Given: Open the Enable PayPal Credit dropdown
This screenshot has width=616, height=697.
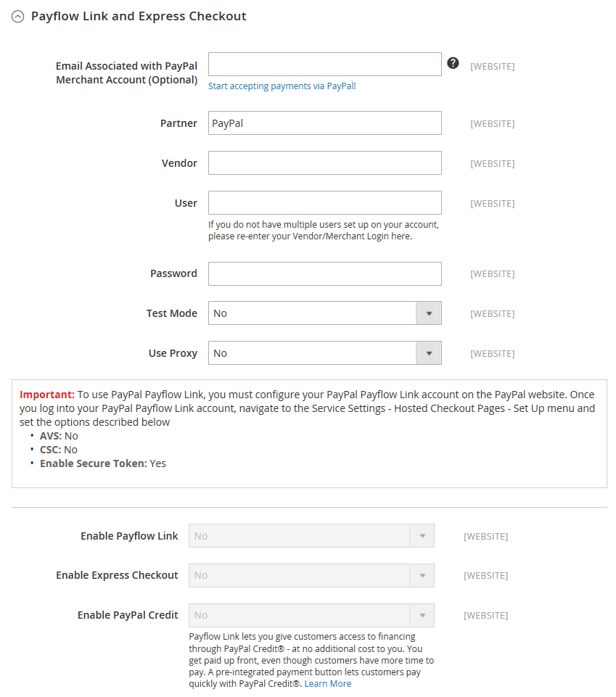Looking at the screenshot, I should pyautogui.click(x=311, y=615).
